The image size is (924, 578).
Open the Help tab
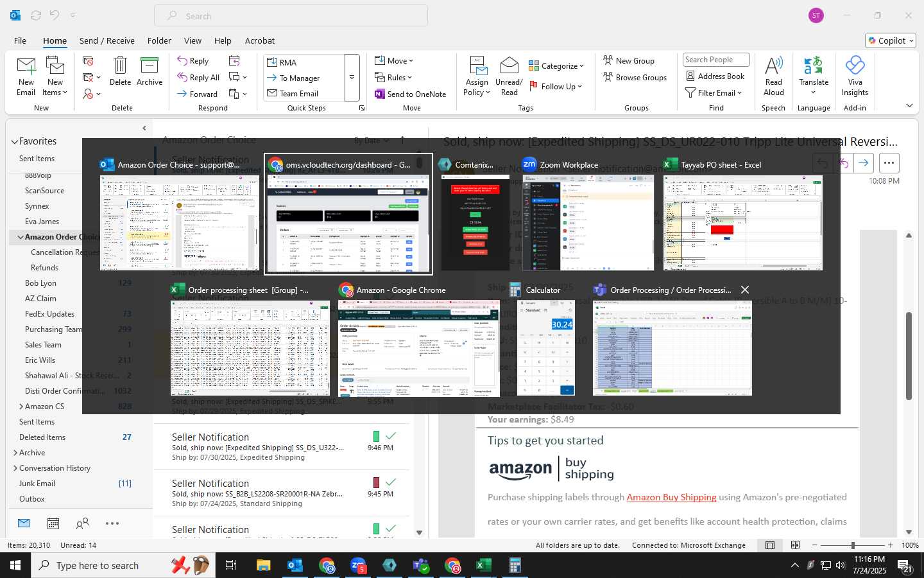click(x=223, y=40)
